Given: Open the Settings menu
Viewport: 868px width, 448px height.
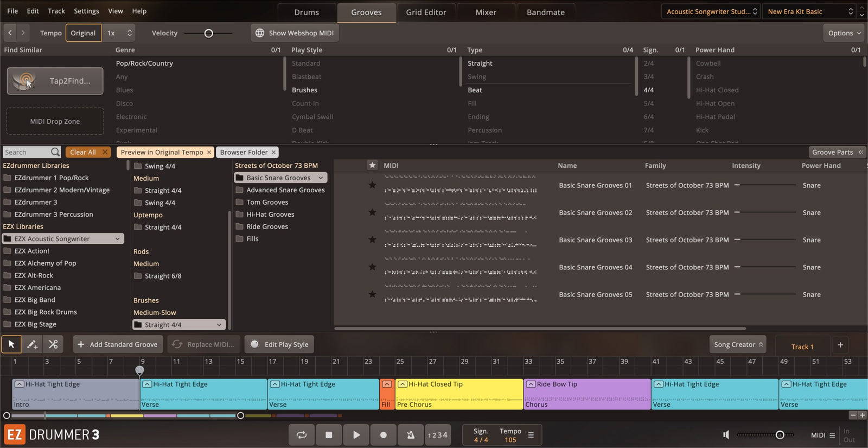Looking at the screenshot, I should [86, 11].
